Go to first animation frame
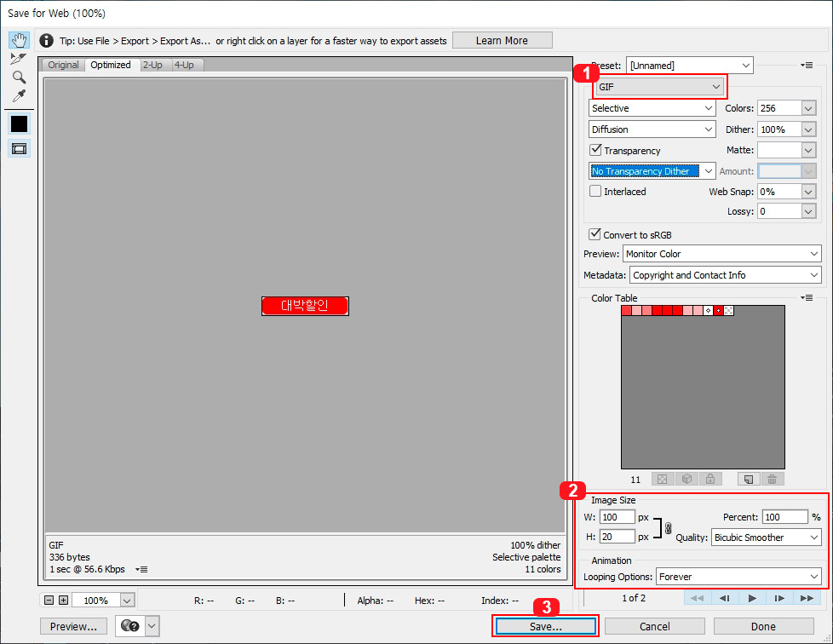This screenshot has width=833, height=644. pyautogui.click(x=697, y=598)
